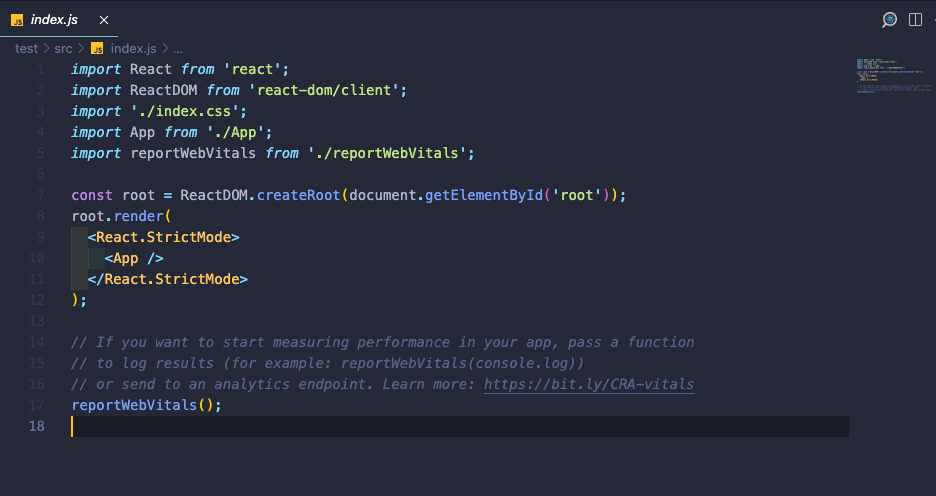Click the getElementById method call

click(x=484, y=195)
